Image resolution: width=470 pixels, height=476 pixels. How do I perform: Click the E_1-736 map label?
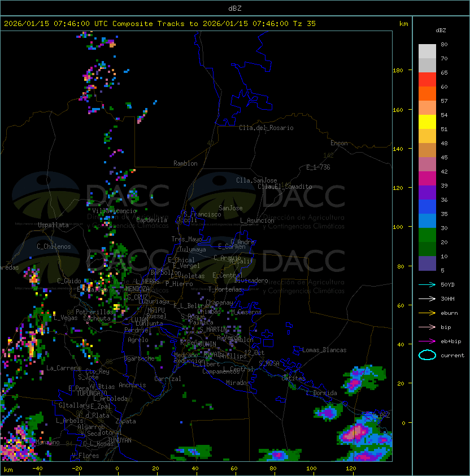coord(318,167)
